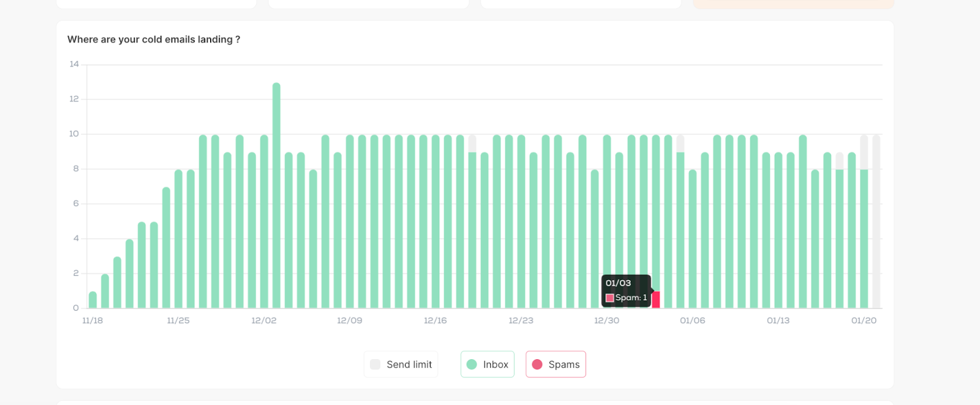
Task: Select the 01/06 x-axis date label
Action: [x=693, y=321]
